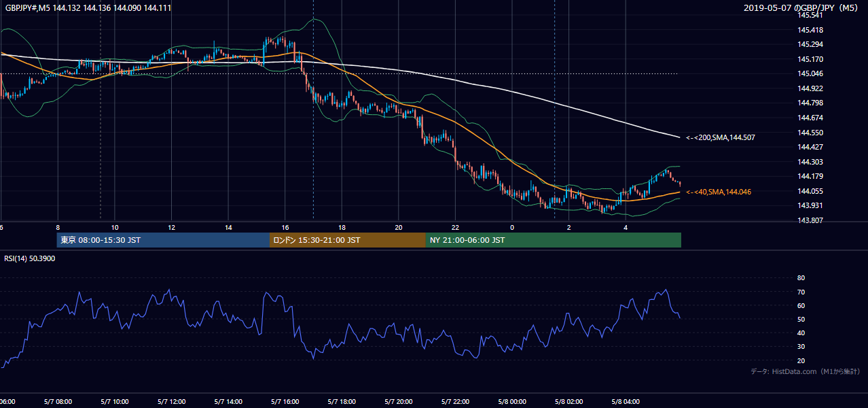Click price axis value 144.427
The image size is (868, 408).
(x=810, y=147)
